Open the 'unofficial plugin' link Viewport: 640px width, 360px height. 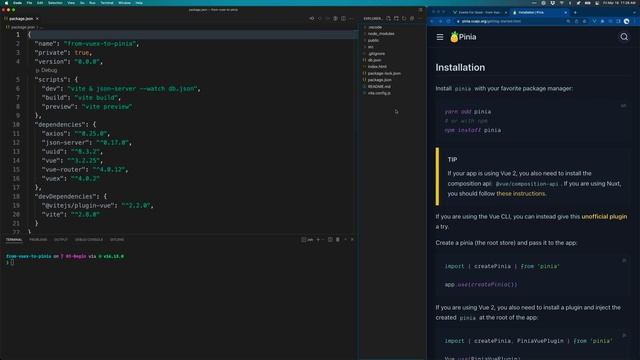point(604,217)
